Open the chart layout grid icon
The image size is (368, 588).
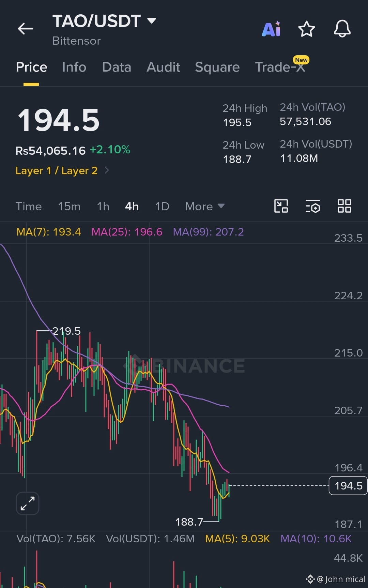(344, 206)
